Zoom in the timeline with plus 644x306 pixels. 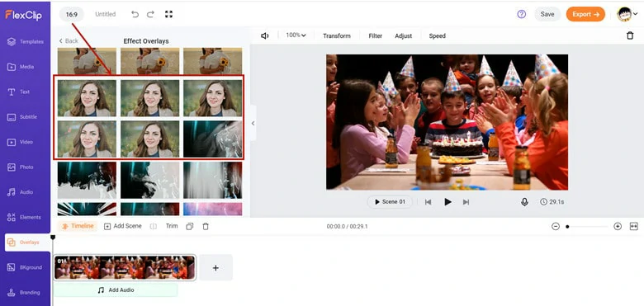(x=618, y=227)
